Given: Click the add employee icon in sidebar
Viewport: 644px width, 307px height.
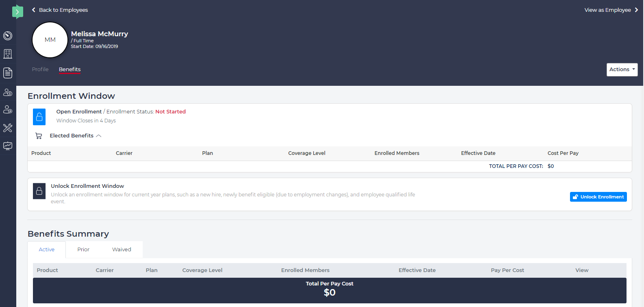Looking at the screenshot, I should (x=8, y=109).
